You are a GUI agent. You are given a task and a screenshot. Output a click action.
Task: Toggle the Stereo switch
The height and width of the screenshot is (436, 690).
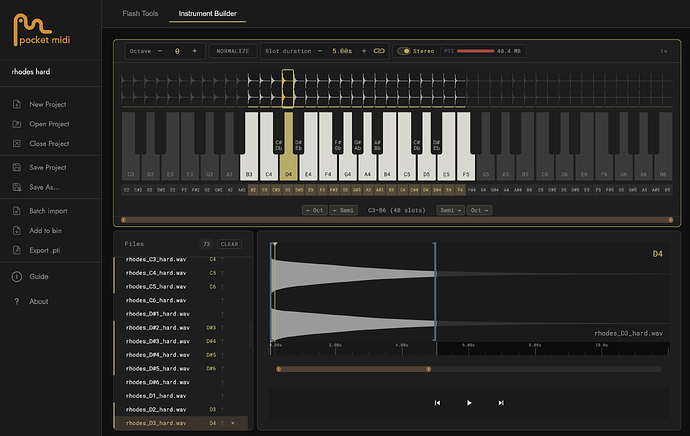tap(404, 51)
